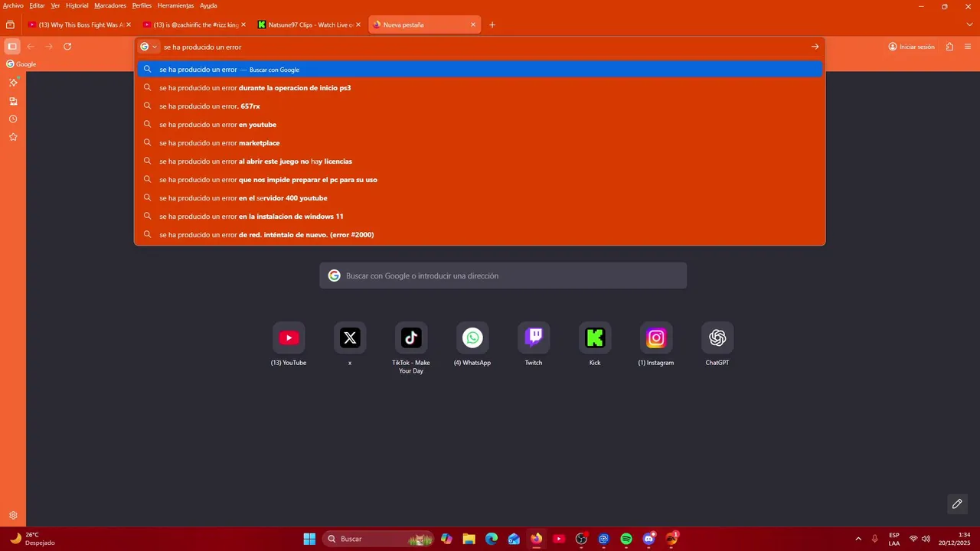Open sidebar settings gear
980x551 pixels.
[x=13, y=516]
